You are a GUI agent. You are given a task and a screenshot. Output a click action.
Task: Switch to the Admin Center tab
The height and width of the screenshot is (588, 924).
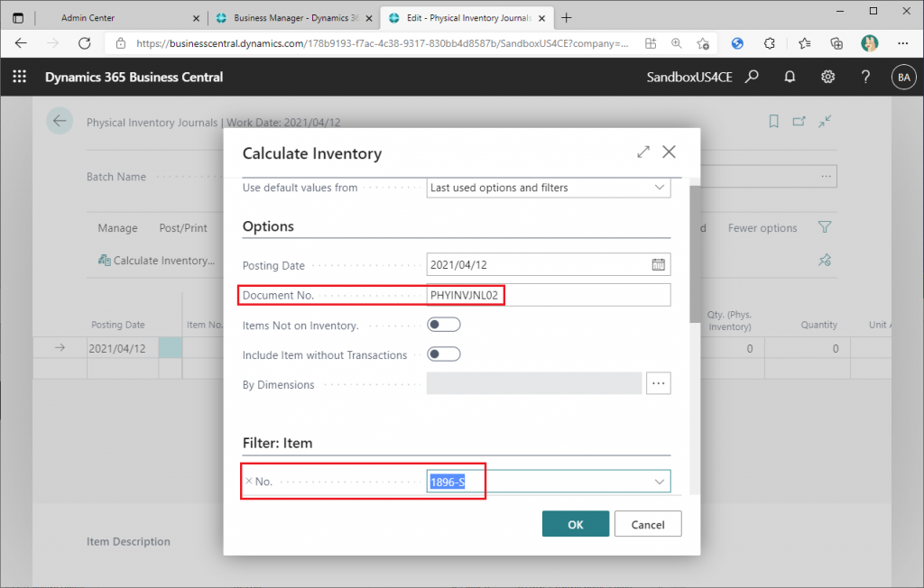click(x=88, y=18)
